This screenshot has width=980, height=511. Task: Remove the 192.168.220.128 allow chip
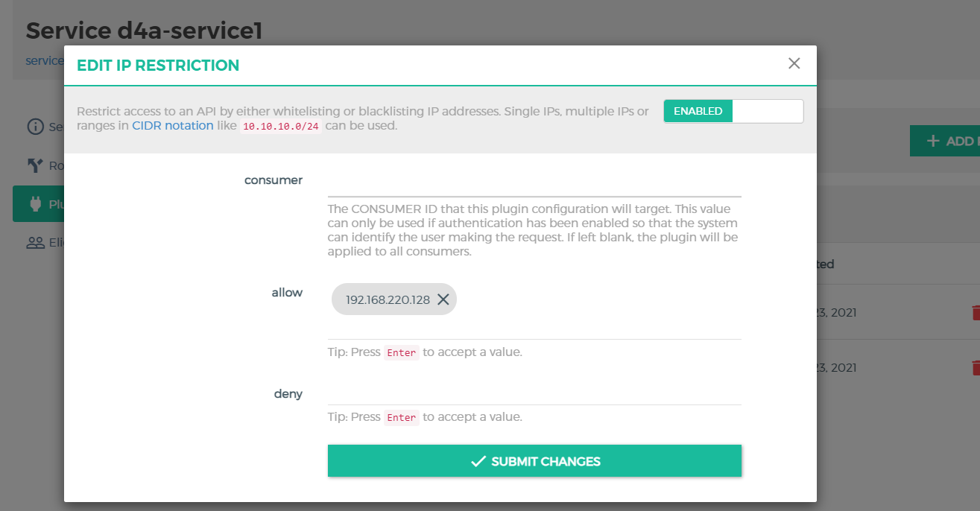[x=443, y=299]
